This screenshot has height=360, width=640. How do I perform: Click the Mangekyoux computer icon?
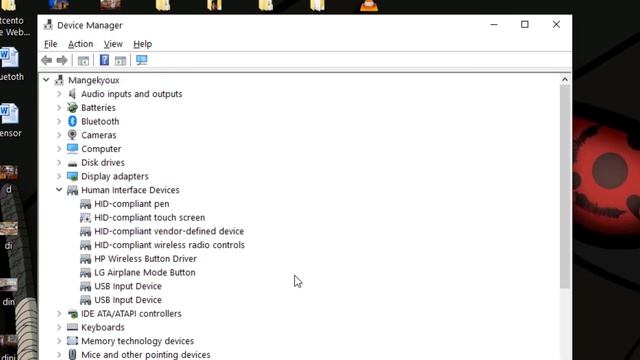tap(60, 80)
